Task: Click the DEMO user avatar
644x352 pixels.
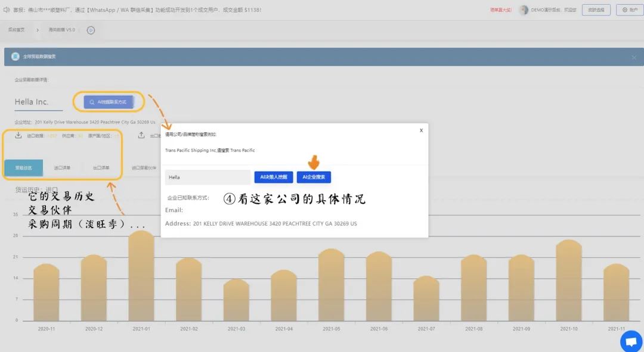Action: [x=524, y=10]
